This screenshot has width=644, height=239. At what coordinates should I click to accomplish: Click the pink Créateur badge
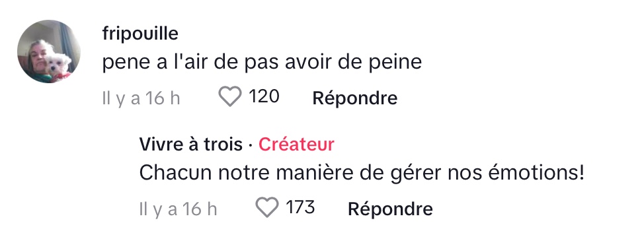(296, 145)
